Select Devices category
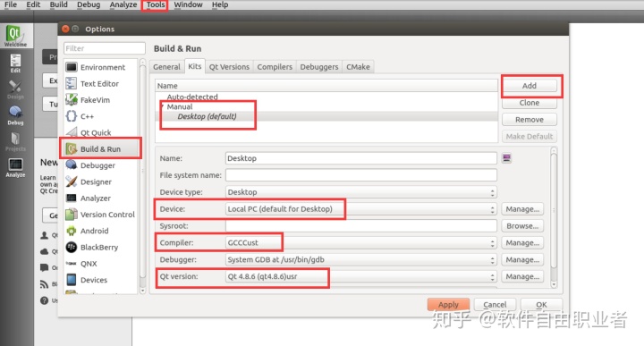The image size is (644, 346). click(100, 280)
